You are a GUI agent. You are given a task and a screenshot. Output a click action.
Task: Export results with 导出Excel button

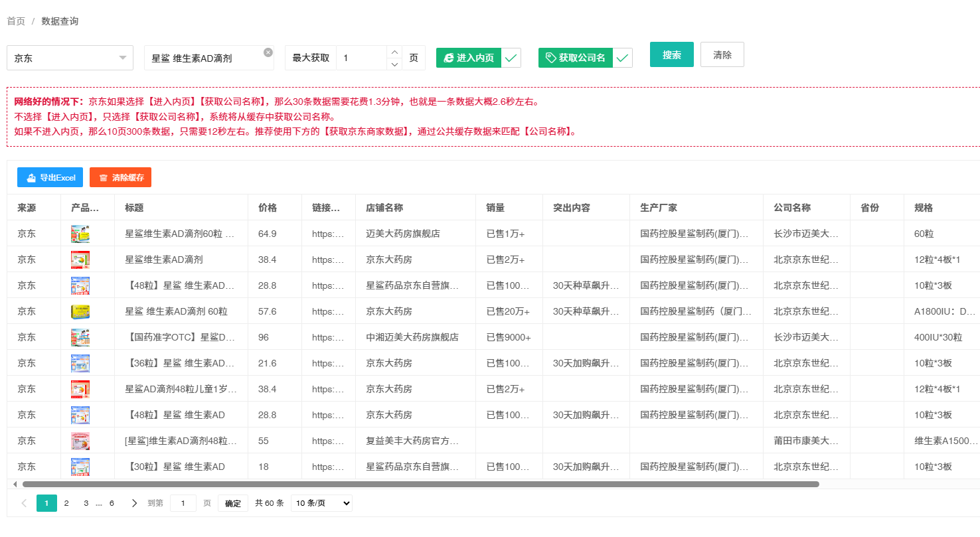click(50, 177)
